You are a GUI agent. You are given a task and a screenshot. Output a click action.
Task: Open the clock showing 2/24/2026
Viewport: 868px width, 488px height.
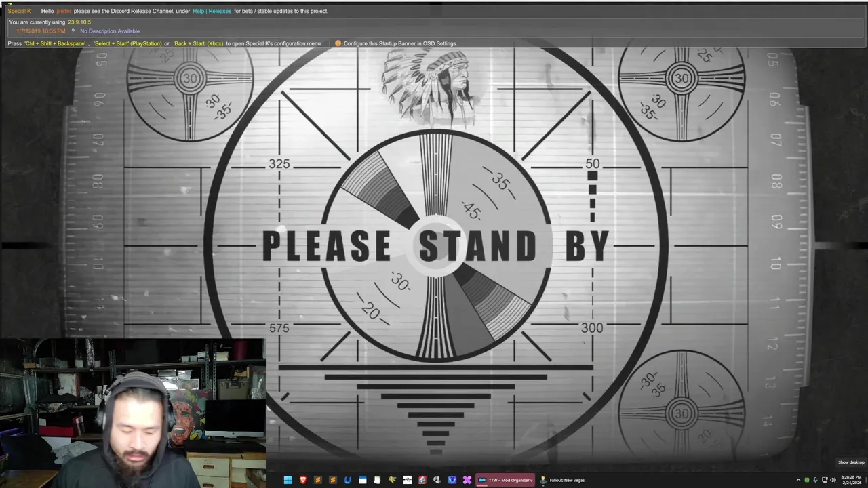click(x=851, y=480)
